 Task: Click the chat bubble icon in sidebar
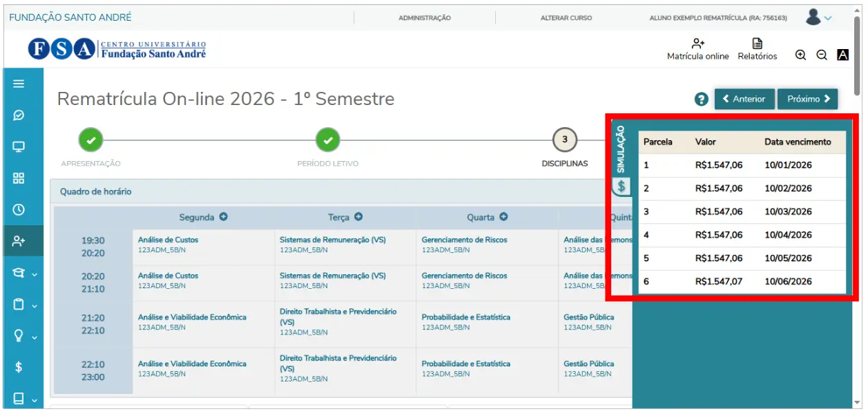pyautogui.click(x=19, y=115)
